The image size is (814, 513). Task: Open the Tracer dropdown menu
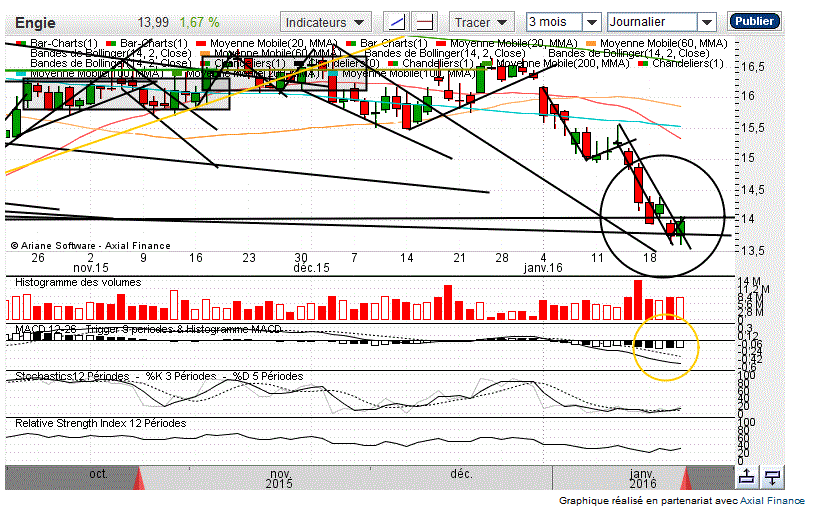click(x=481, y=22)
